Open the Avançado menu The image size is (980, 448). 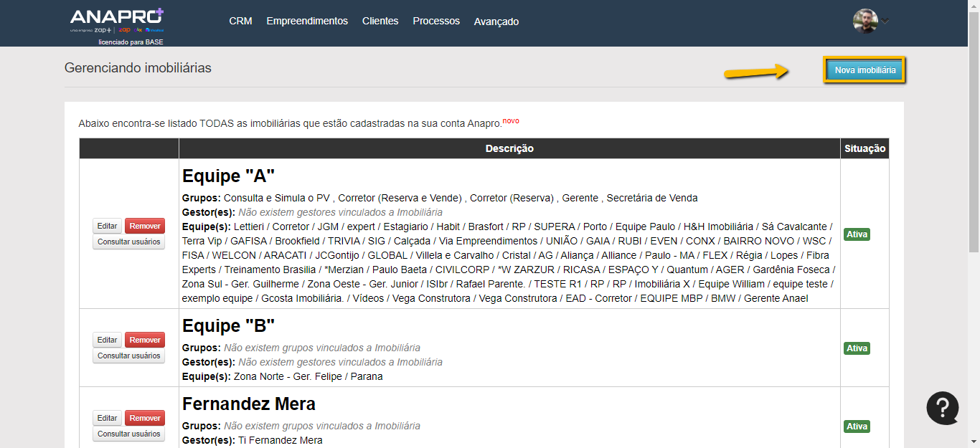(x=496, y=22)
